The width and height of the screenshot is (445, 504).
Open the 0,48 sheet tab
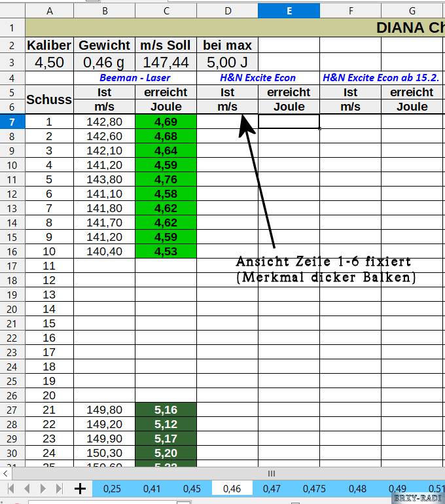coord(357,489)
